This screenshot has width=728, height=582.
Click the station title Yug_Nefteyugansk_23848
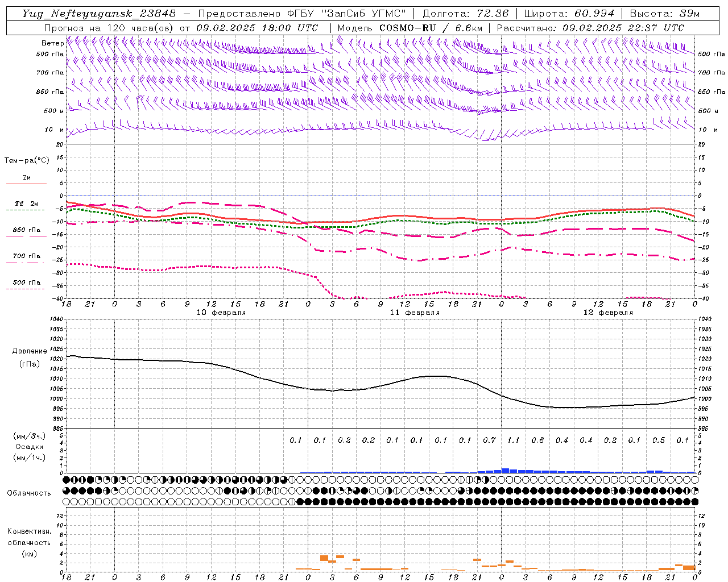click(x=99, y=14)
